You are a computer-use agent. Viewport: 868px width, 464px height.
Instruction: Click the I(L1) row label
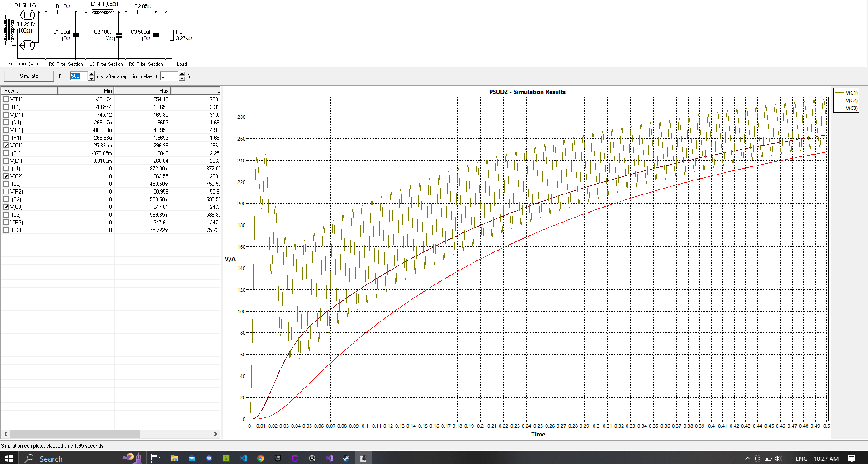click(15, 168)
